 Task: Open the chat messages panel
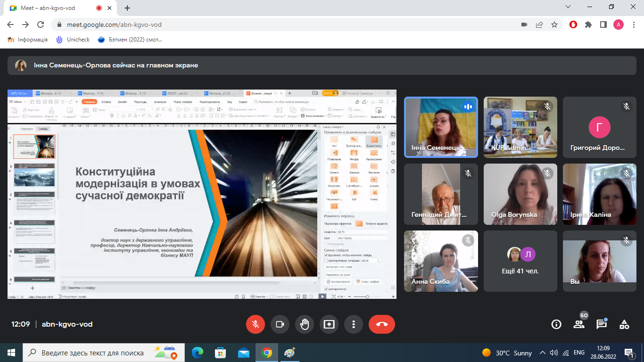(601, 324)
